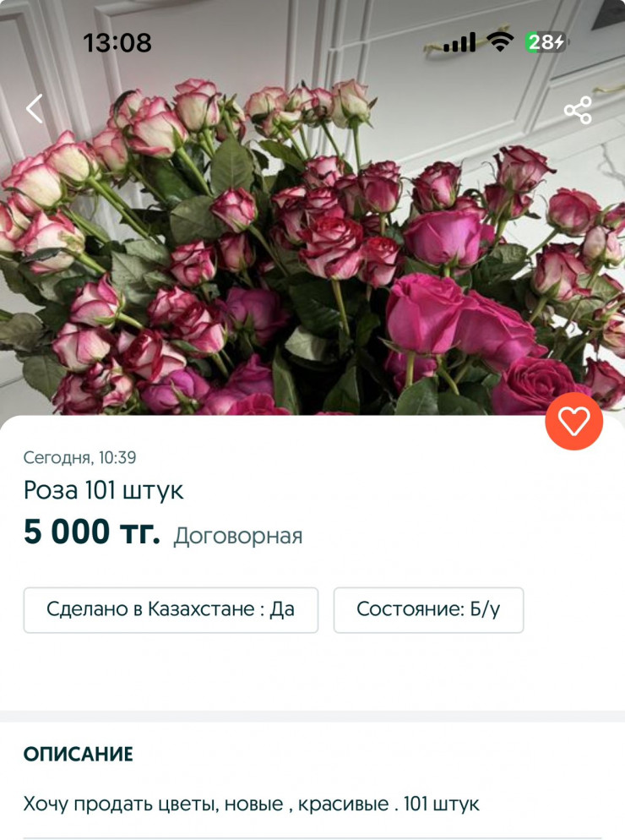Tap the 'Договорная' negotiable label
The height and width of the screenshot is (840, 625).
pyautogui.click(x=238, y=536)
